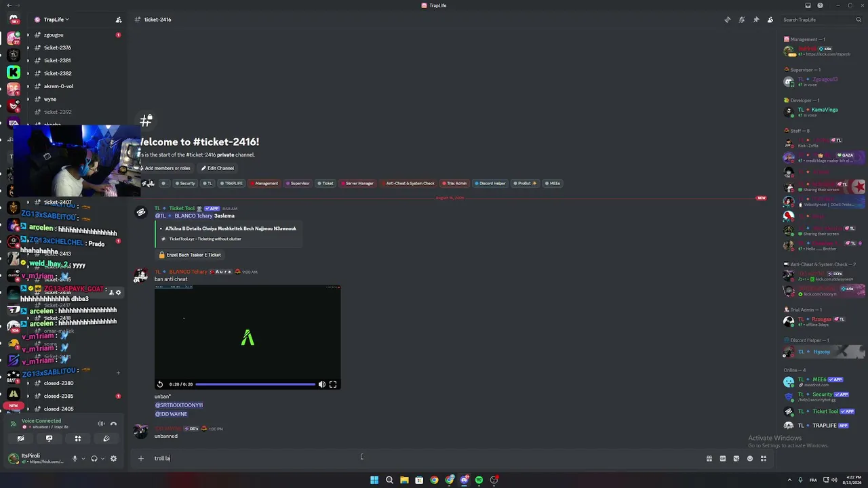Open the ticket-2376 channel
The width and height of the screenshot is (868, 488).
coord(58,47)
